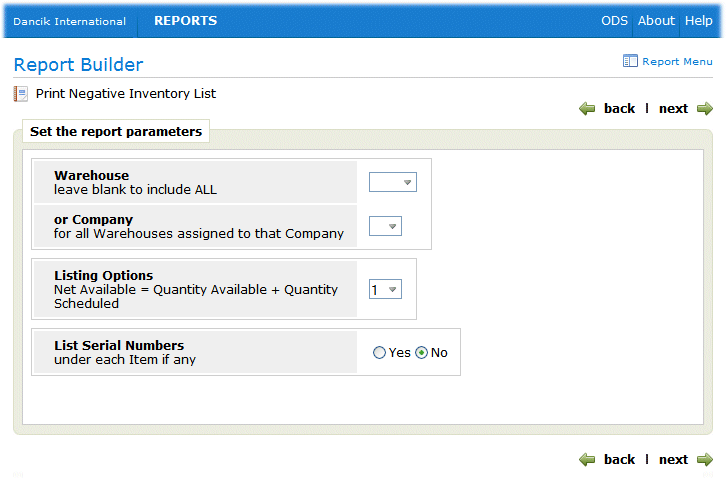Viewport: 726px width, 479px height.
Task: Open the REPORTS menu
Action: [186, 21]
